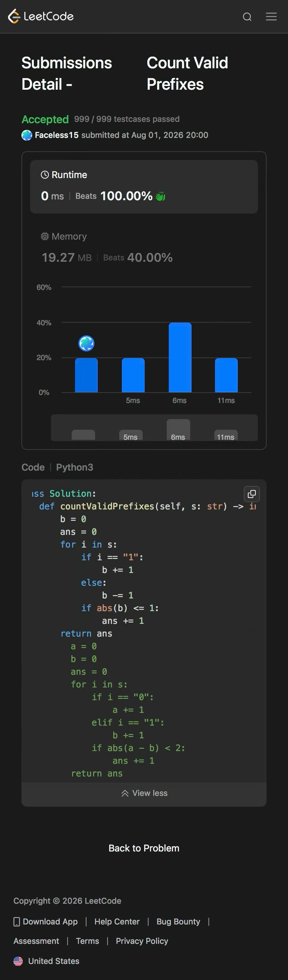
Task: Click the 'if abs(a - b) < 2:' code line
Action: coord(138,748)
